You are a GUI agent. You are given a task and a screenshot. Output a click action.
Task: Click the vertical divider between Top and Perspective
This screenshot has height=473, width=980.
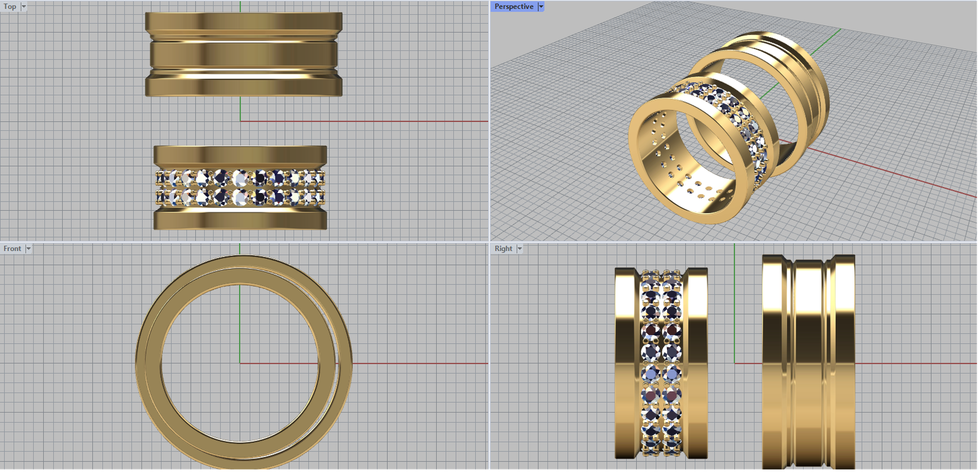(489, 123)
